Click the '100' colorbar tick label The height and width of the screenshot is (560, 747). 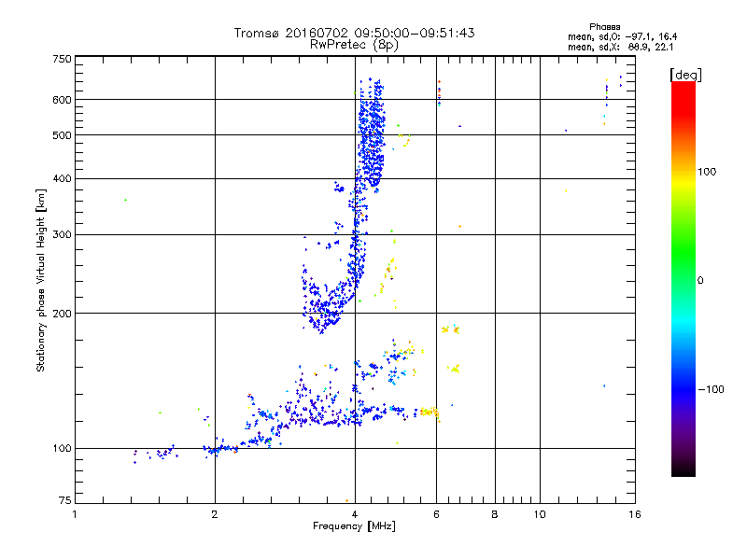[x=707, y=172]
